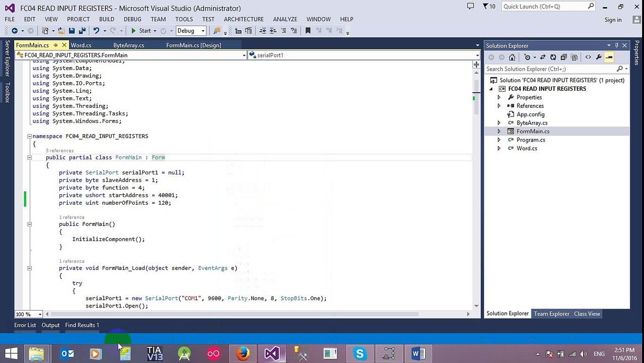Click the Navigate Backward toolbar icon
The height and width of the screenshot is (363, 644).
tap(15, 31)
